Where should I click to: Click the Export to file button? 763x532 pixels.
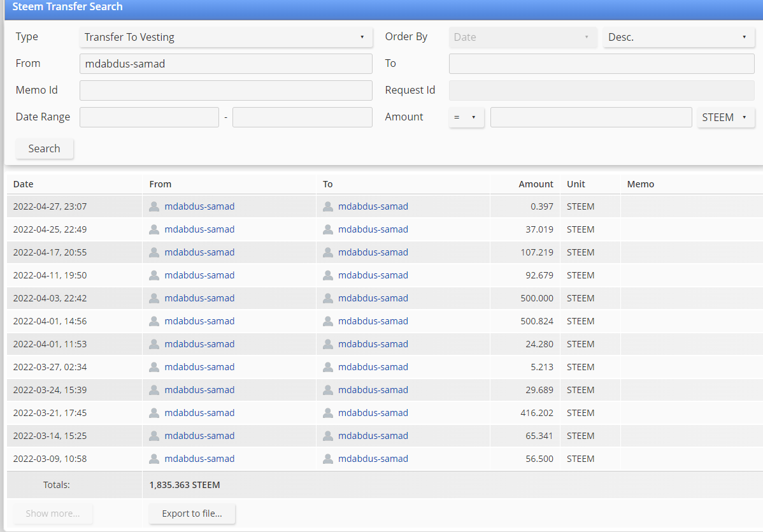pos(192,514)
